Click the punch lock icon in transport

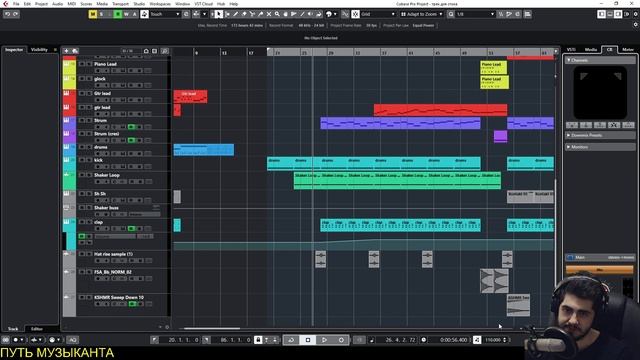(x=258, y=340)
